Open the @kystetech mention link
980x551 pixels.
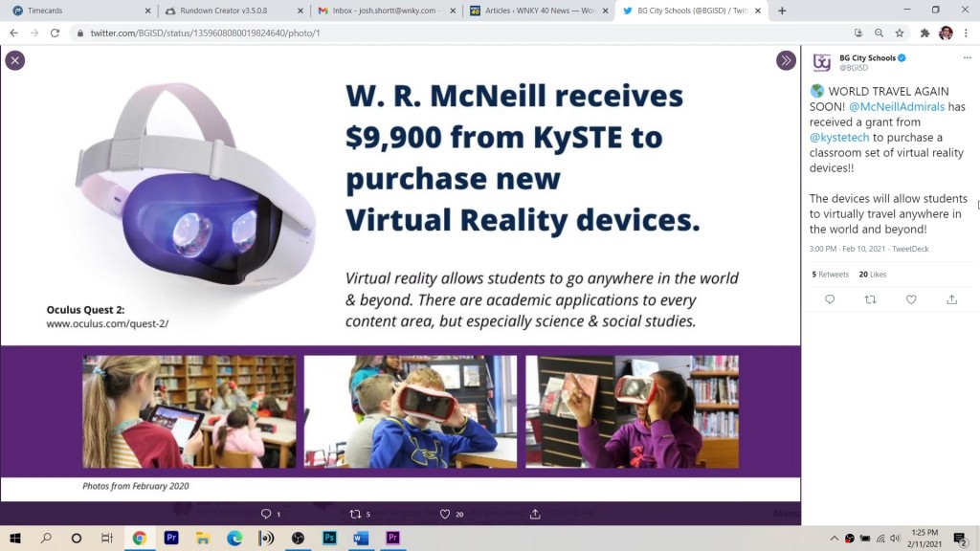[x=839, y=138]
